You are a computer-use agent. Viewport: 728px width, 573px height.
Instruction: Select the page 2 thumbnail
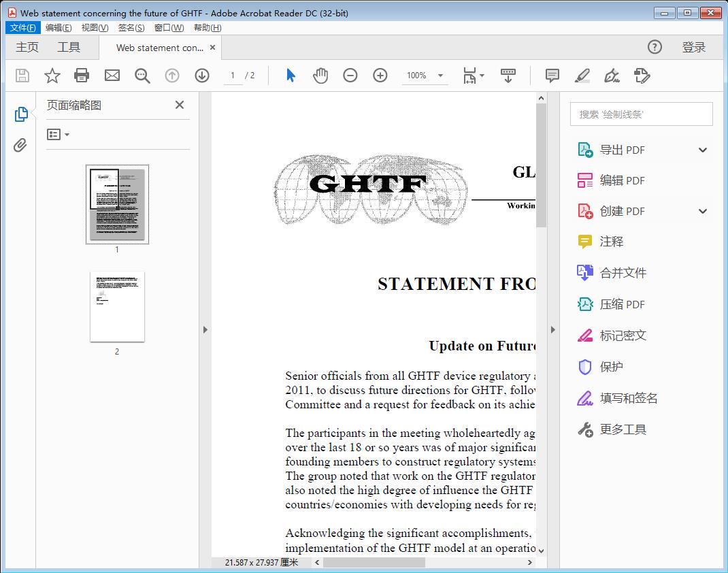tap(117, 307)
